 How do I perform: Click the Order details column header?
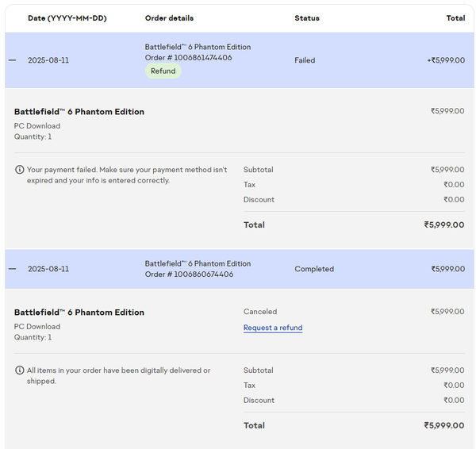(x=169, y=18)
